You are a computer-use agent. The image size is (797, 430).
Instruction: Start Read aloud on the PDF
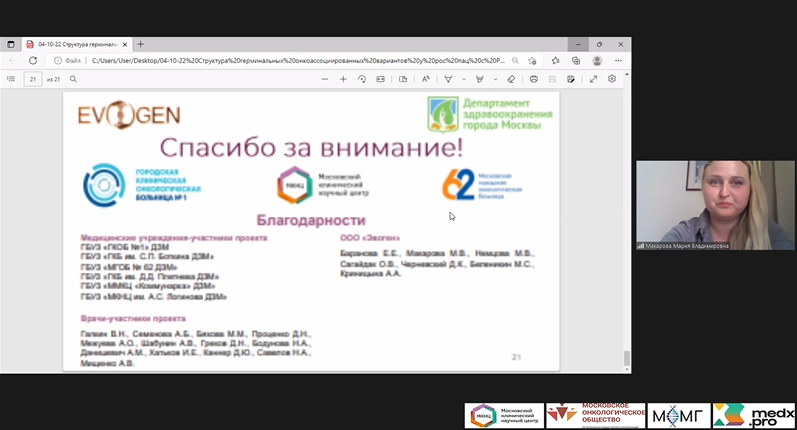[425, 79]
